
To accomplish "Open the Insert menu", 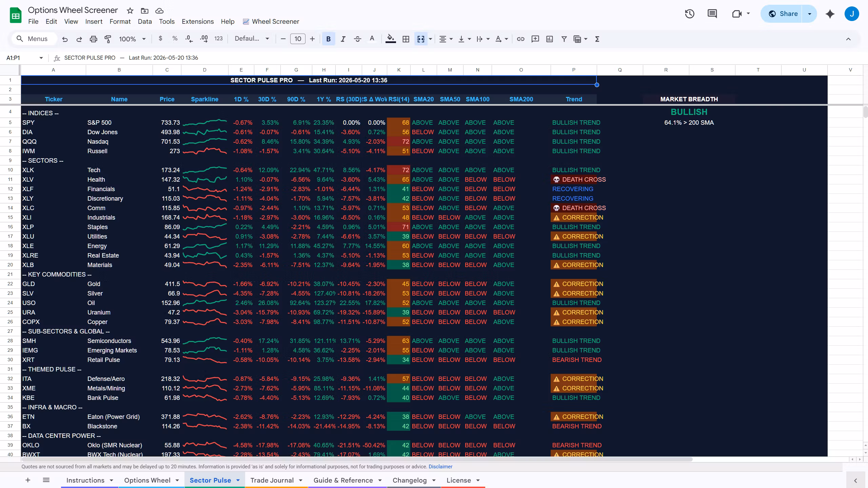I will click(94, 21).
